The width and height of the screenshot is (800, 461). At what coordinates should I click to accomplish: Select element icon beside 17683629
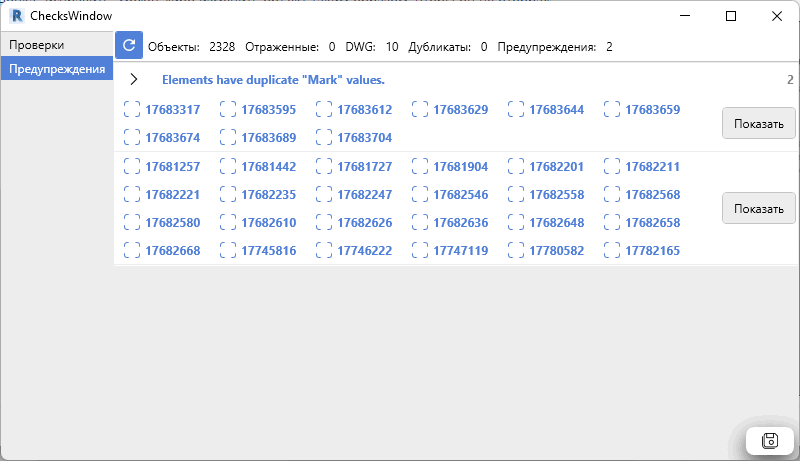tap(419, 109)
